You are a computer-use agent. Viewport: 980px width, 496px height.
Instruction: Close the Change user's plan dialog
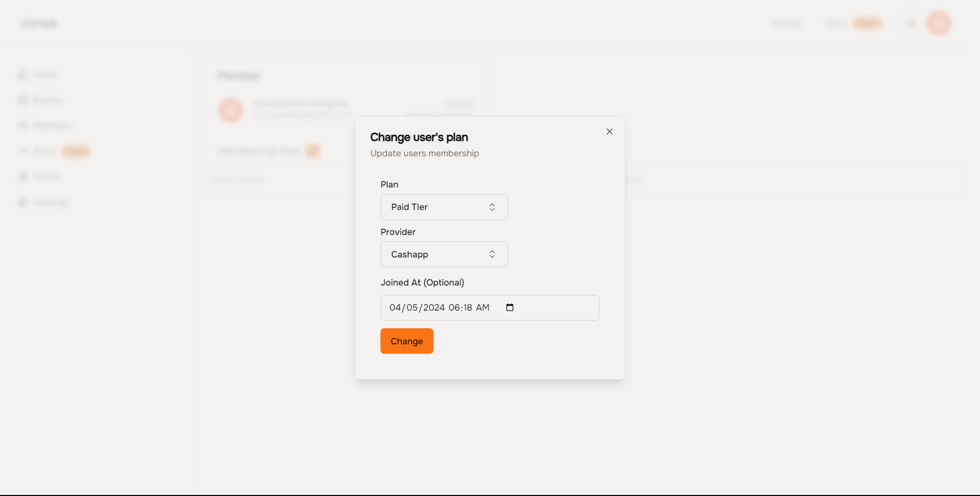point(609,132)
